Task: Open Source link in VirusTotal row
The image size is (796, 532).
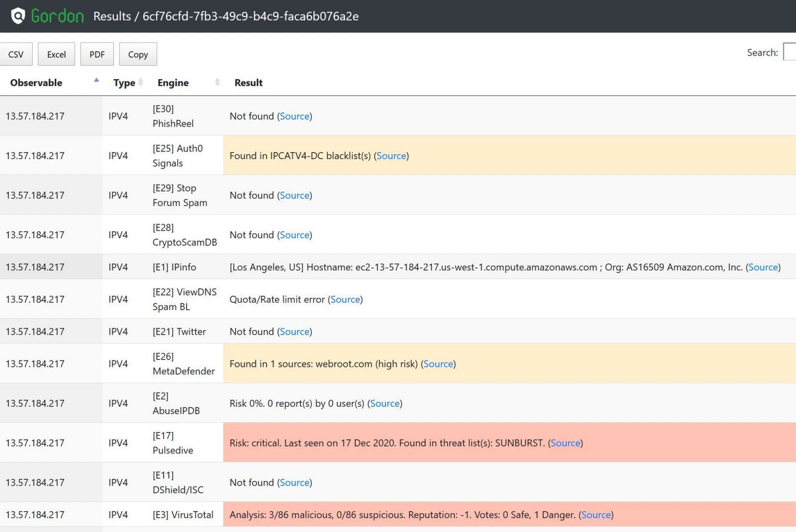Action: coord(596,515)
